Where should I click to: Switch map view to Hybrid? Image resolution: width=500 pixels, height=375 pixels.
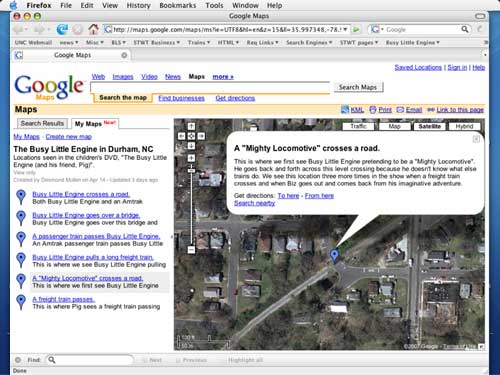(x=464, y=126)
